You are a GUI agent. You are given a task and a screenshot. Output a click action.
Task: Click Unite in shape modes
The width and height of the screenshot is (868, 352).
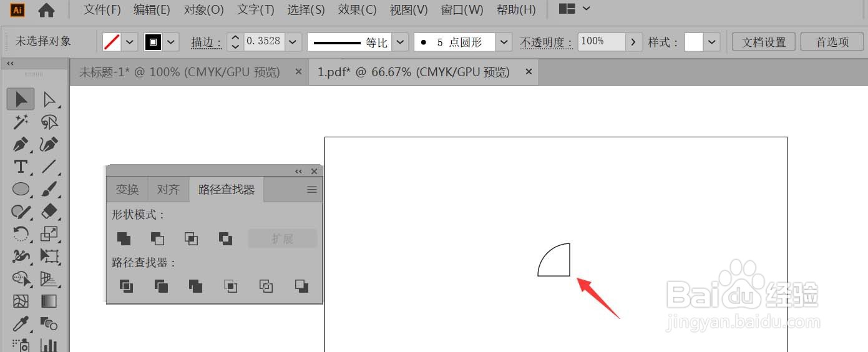124,238
